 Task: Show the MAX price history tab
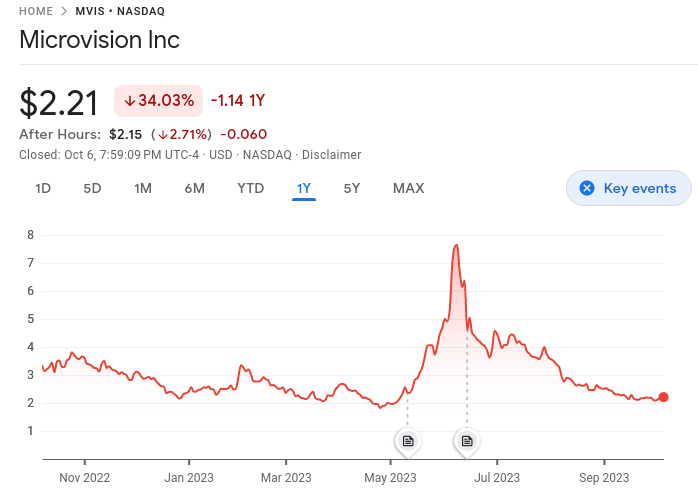coord(408,188)
